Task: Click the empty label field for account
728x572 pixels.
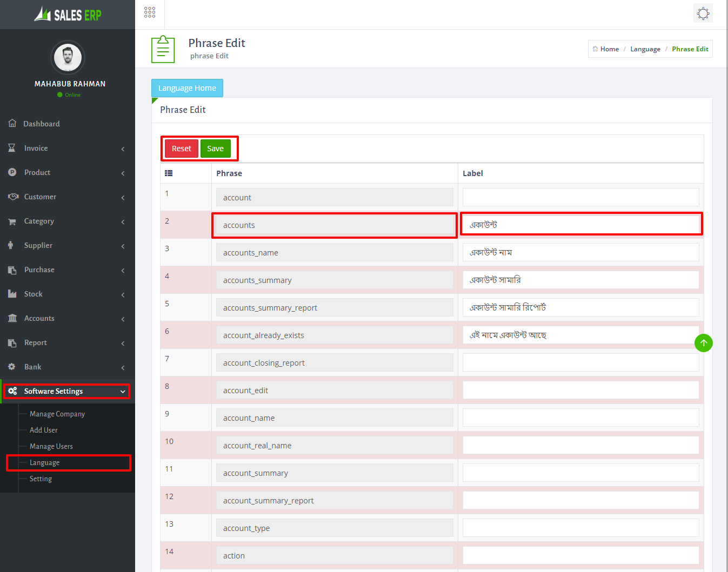Action: [x=581, y=197]
